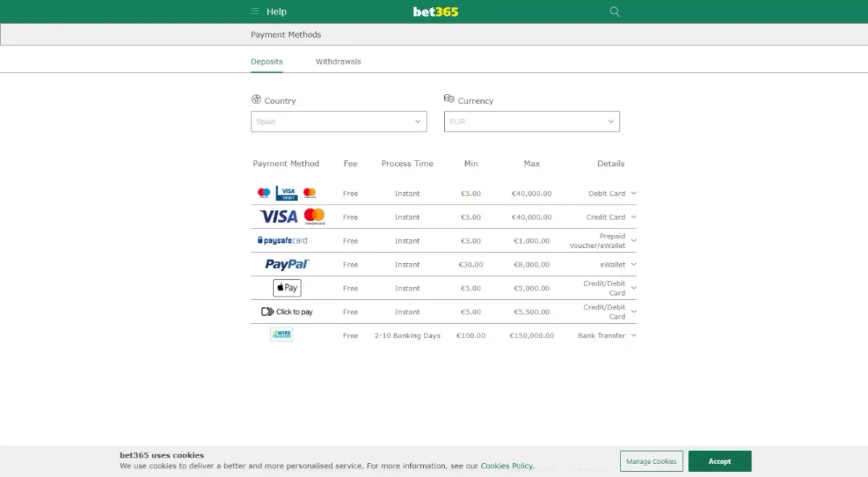Screen dimensions: 868x477
Task: Click the Credit Card label
Action: 605,217
